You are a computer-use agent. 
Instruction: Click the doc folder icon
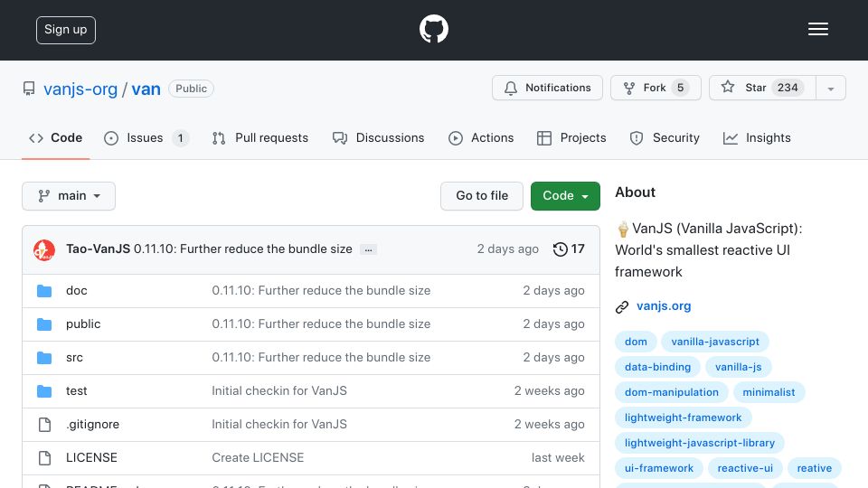[44, 290]
